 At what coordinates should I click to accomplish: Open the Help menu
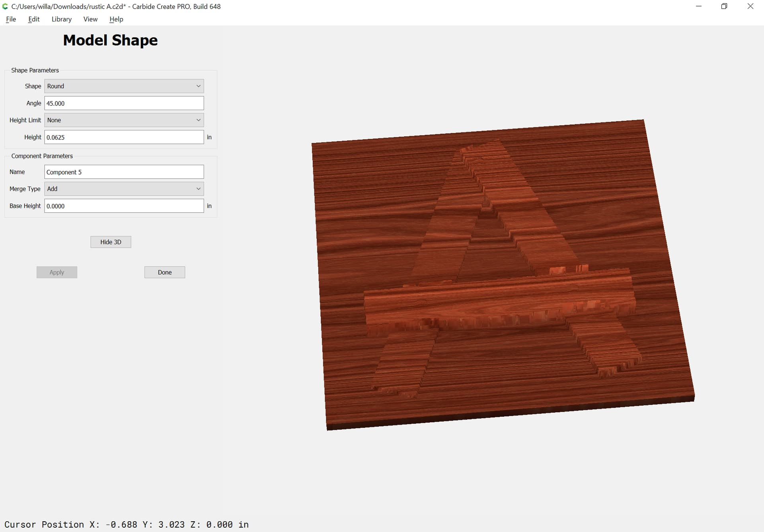tap(116, 19)
